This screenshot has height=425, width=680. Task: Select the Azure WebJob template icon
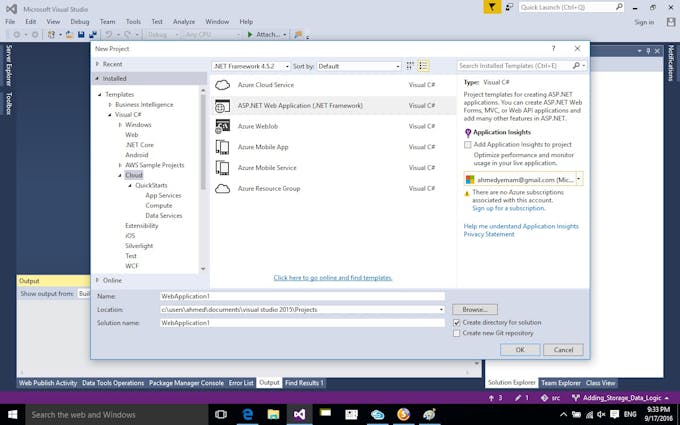222,126
